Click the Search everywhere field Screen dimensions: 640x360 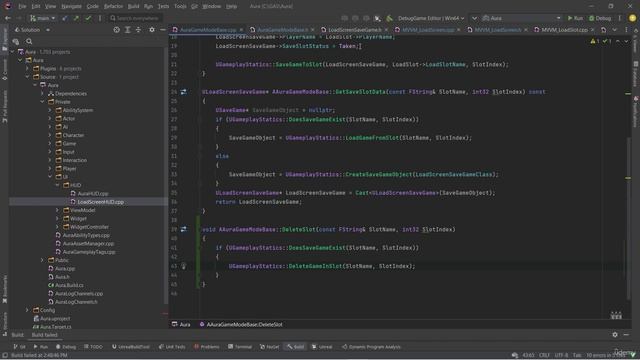(136, 18)
